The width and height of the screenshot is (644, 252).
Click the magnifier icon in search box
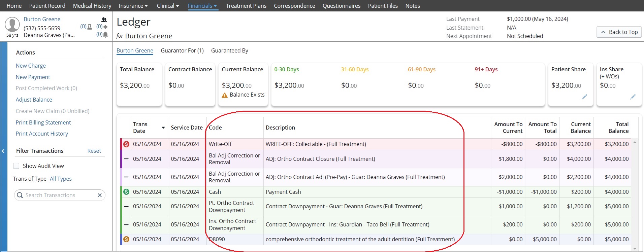point(20,195)
